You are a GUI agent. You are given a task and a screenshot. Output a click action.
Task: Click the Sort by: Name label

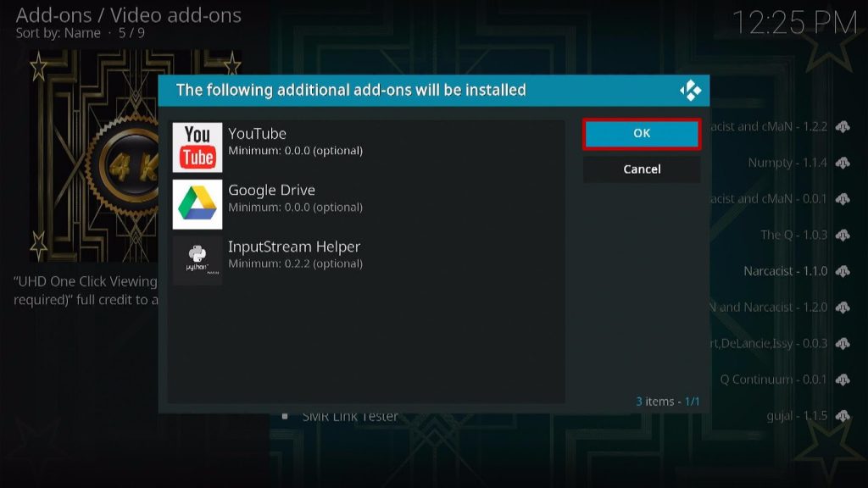tap(58, 33)
